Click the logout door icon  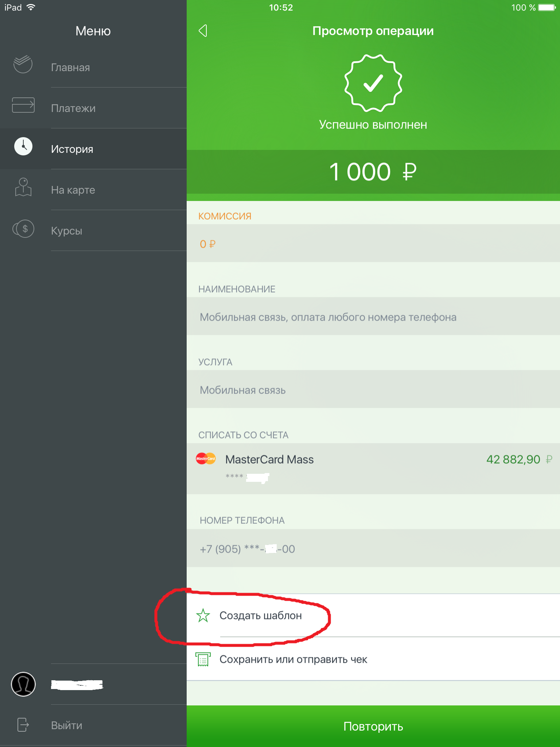[x=23, y=724]
